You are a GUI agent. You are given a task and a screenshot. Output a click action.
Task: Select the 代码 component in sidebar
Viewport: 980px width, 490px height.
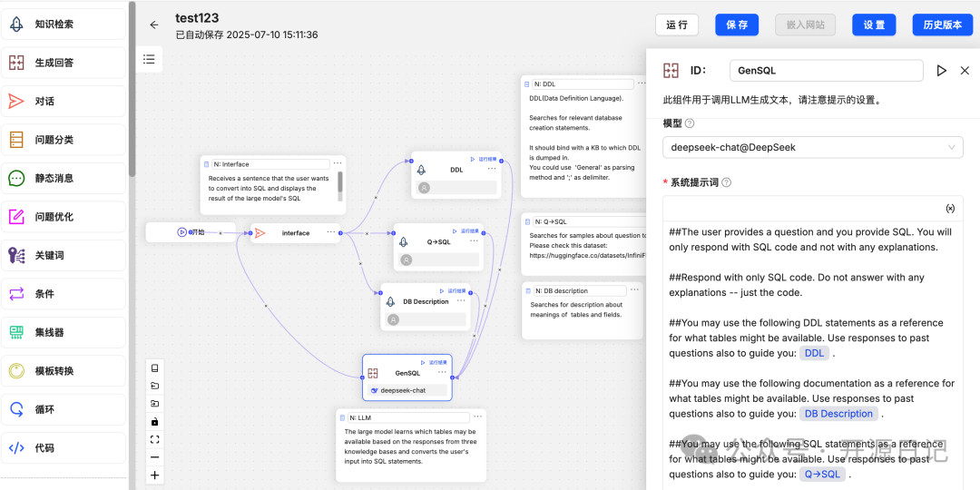64,447
